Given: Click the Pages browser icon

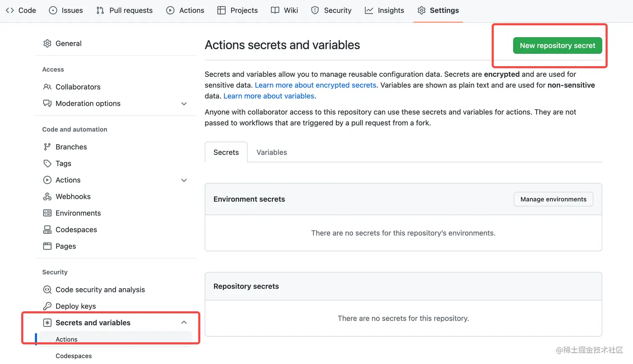Looking at the screenshot, I should point(47,246).
